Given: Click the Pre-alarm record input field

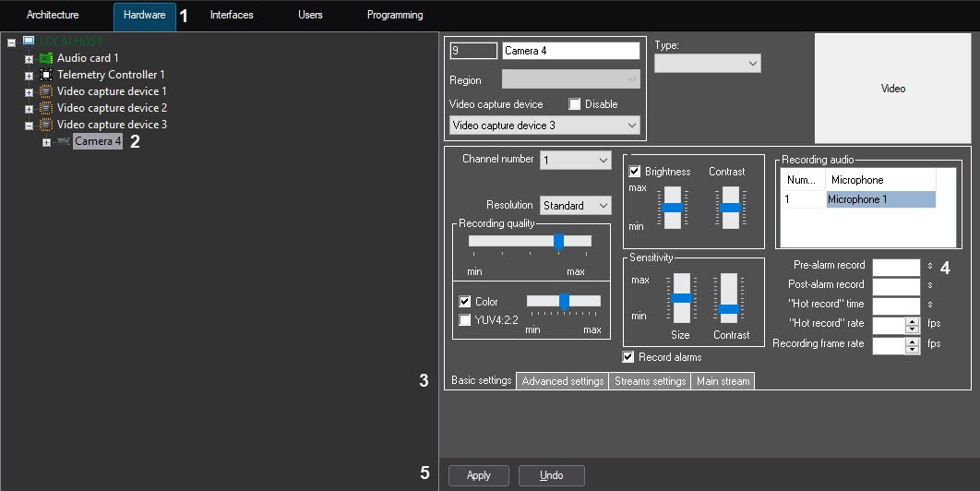Looking at the screenshot, I should [x=895, y=267].
